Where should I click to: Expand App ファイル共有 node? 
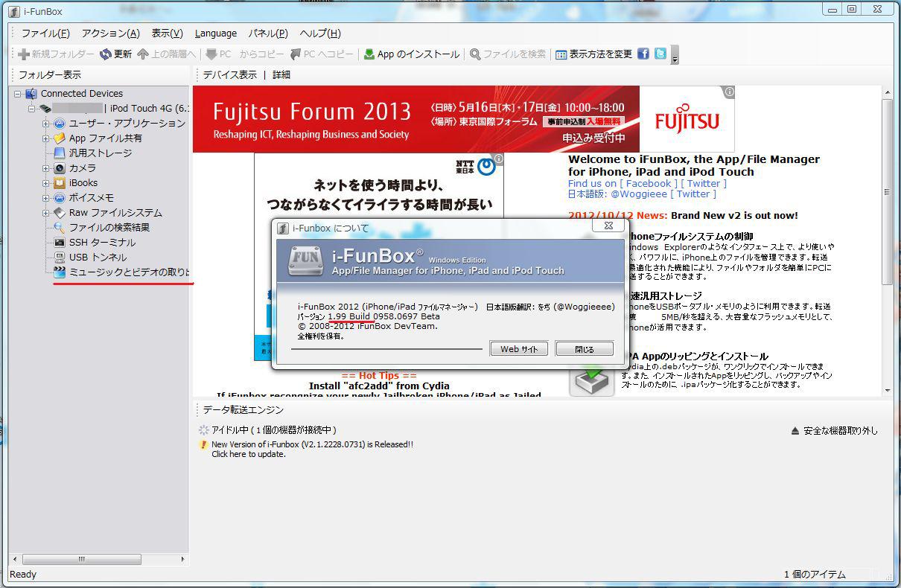[45, 138]
